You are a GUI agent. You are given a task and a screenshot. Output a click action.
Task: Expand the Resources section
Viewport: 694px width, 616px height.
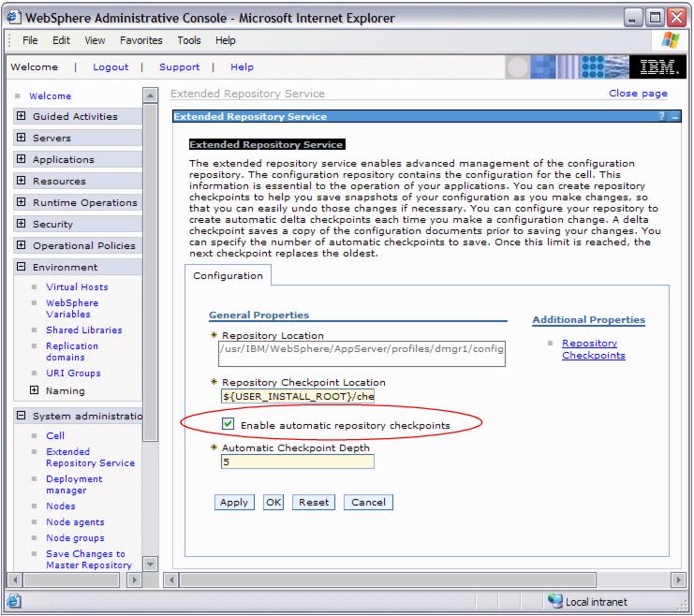[x=21, y=180]
